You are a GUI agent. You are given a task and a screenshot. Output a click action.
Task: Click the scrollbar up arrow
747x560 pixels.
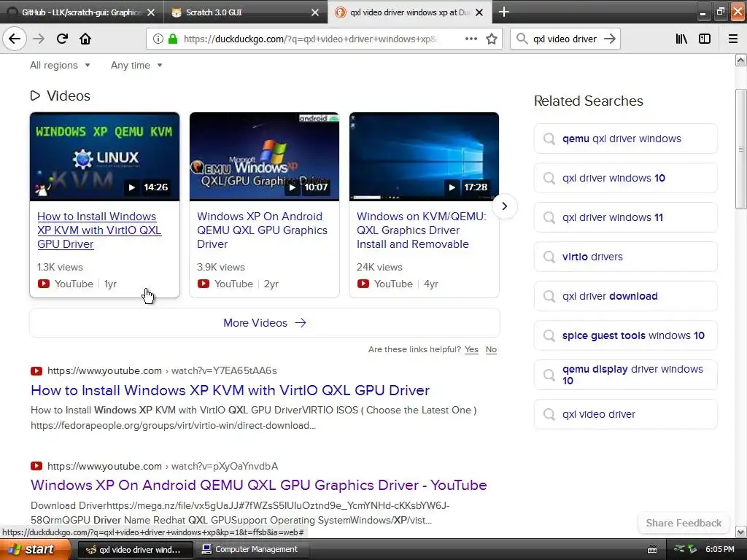coord(741,61)
